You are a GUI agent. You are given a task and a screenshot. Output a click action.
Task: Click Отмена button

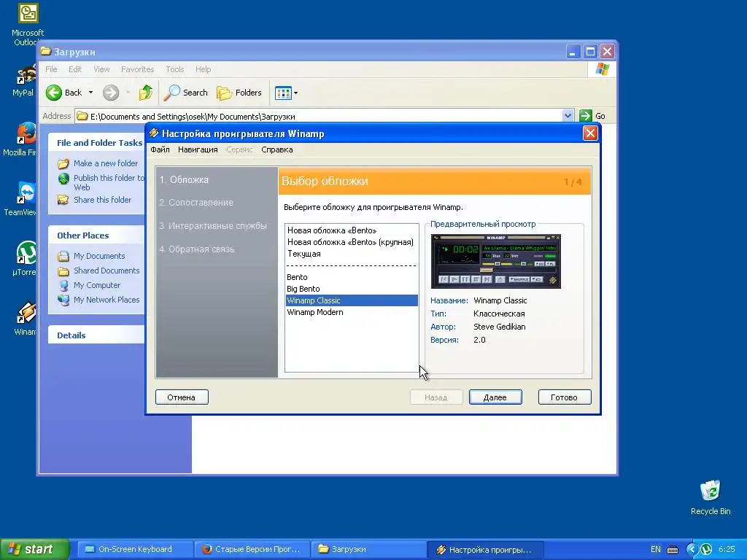click(x=182, y=397)
